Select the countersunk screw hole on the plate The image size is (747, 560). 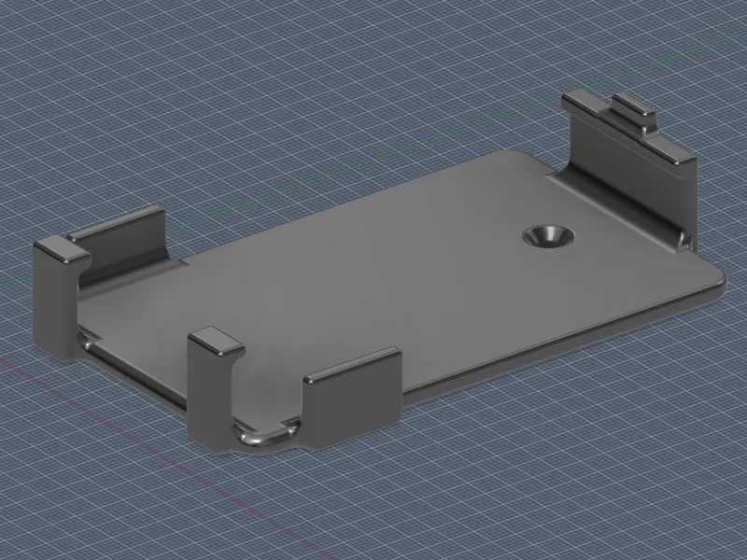(548, 236)
